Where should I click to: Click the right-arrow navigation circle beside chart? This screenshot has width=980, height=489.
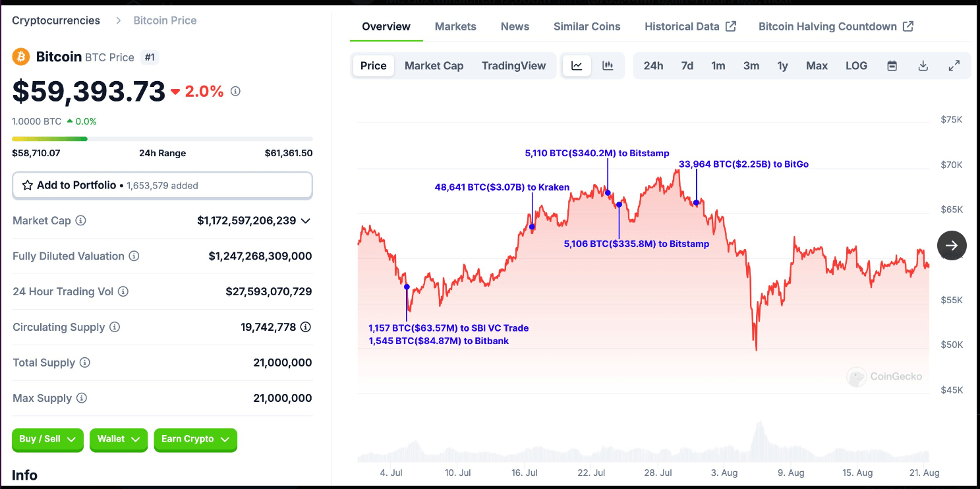tap(952, 245)
